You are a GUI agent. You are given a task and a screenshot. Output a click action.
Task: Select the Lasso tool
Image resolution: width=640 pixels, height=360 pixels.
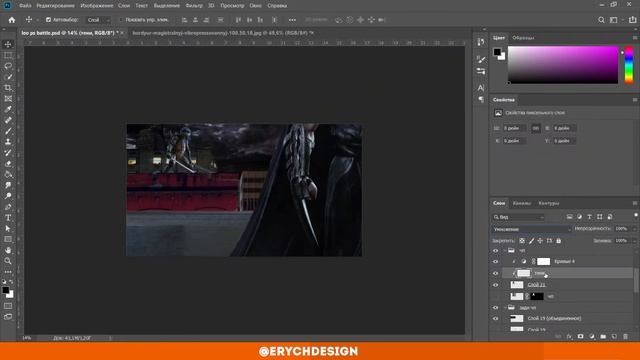pos(8,66)
